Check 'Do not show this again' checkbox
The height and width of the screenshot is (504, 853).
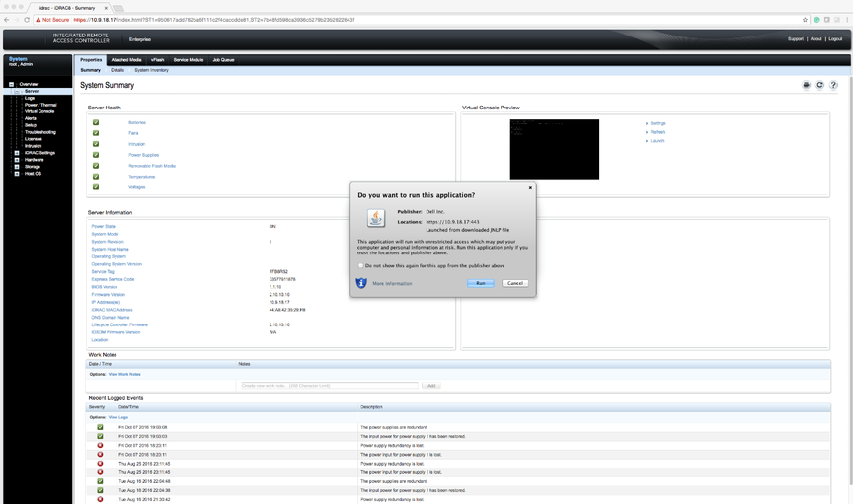361,265
